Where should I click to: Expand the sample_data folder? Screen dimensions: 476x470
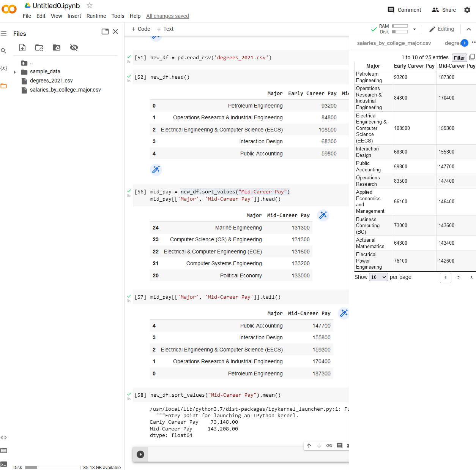[x=14, y=71]
